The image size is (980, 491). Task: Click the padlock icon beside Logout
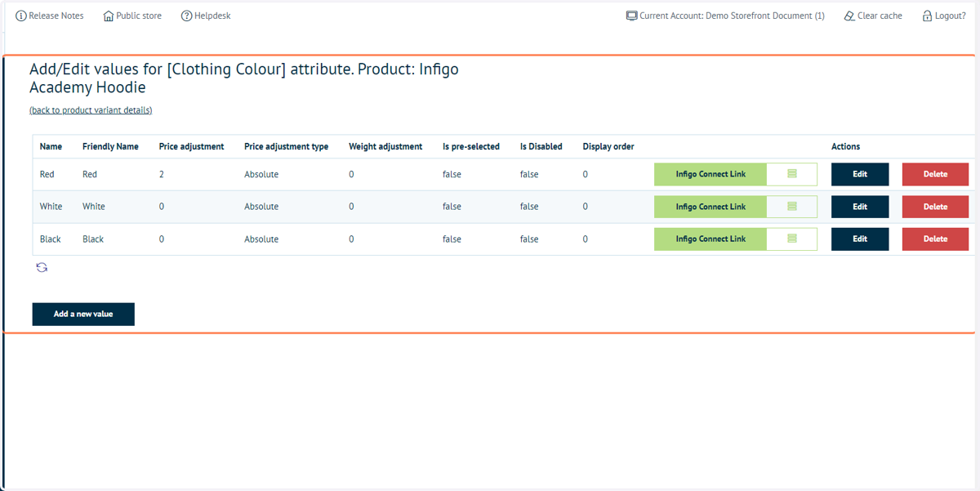pos(927,16)
